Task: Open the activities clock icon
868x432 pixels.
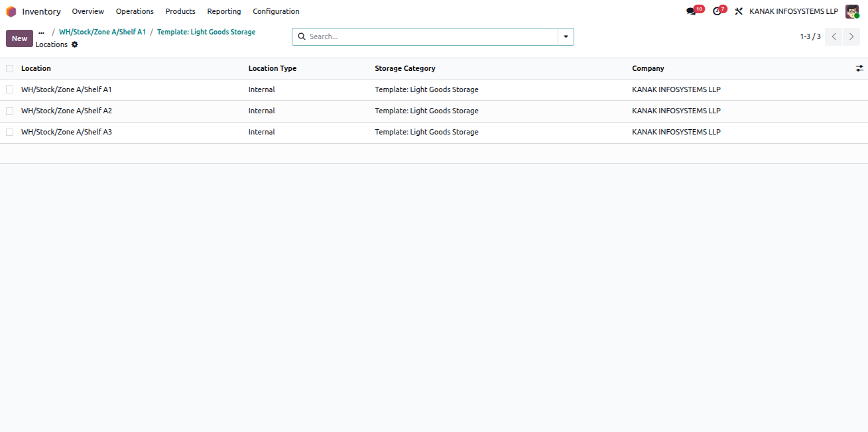Action: 717,11
